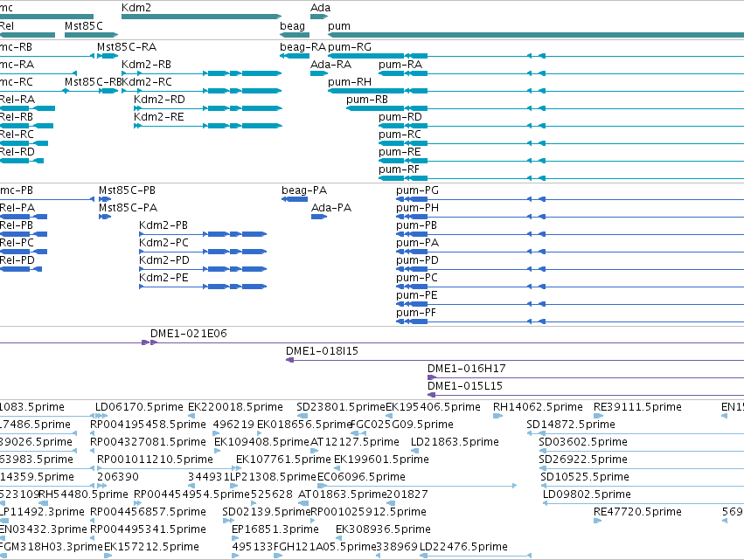Select the LD06170.5prime EST label
Viewport: 744px width, 560px height.
tap(139, 407)
